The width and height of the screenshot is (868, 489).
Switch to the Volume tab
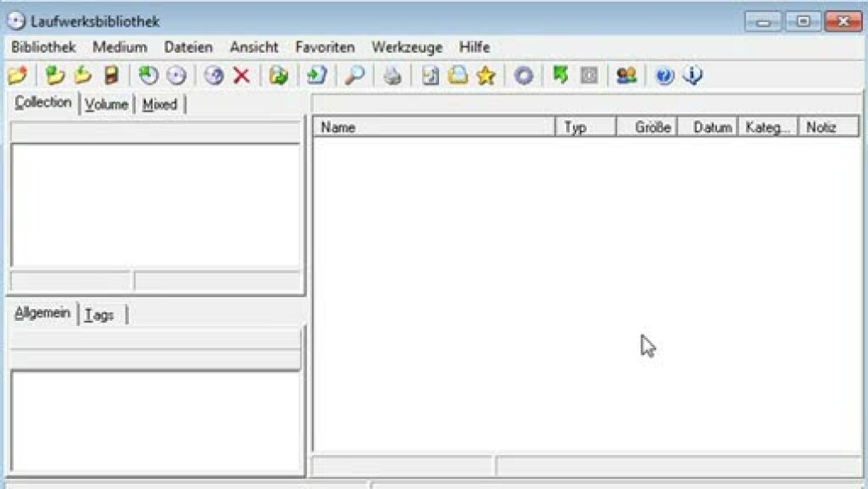point(107,104)
